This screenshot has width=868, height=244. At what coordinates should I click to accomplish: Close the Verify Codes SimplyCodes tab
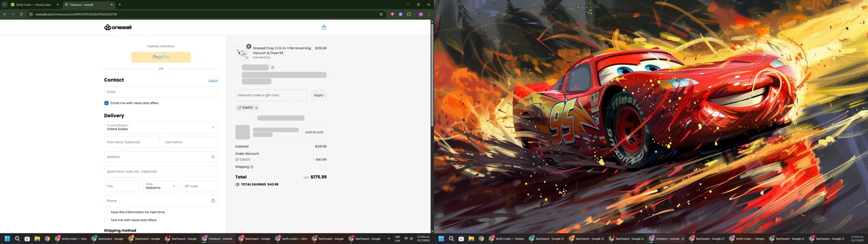[57, 5]
